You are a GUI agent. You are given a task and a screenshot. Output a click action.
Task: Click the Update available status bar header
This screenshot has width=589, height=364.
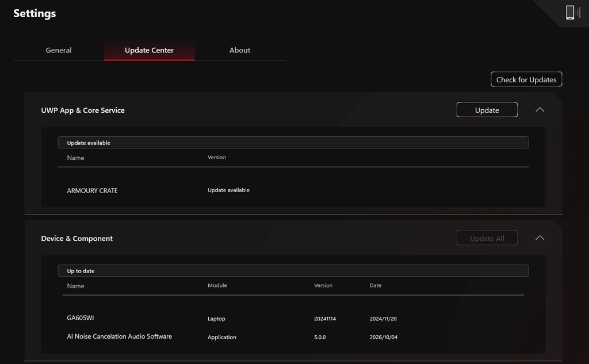pyautogui.click(x=293, y=143)
